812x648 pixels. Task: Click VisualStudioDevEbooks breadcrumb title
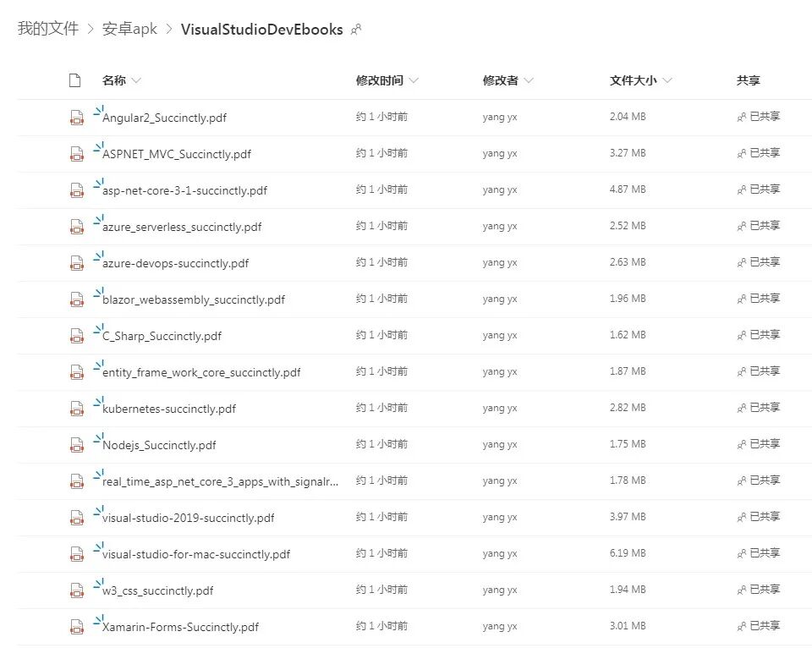click(x=261, y=29)
